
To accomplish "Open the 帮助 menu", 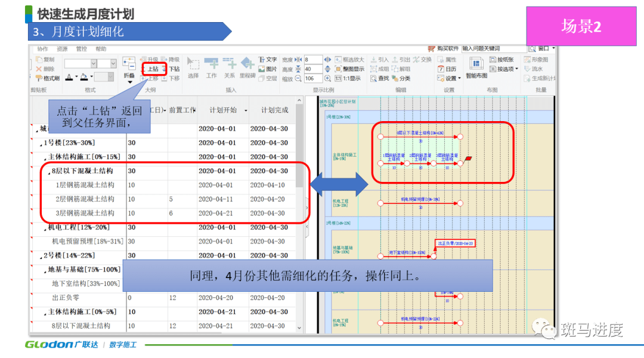I will pos(101,49).
